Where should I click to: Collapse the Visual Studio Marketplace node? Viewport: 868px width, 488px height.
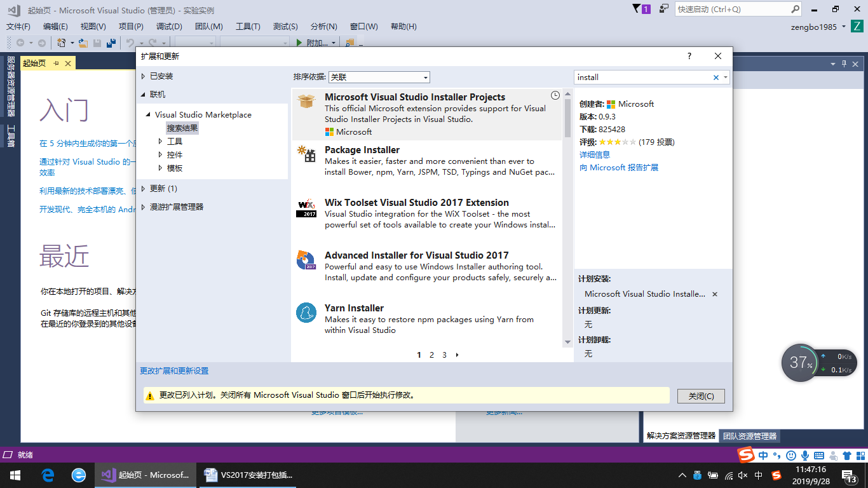(148, 115)
